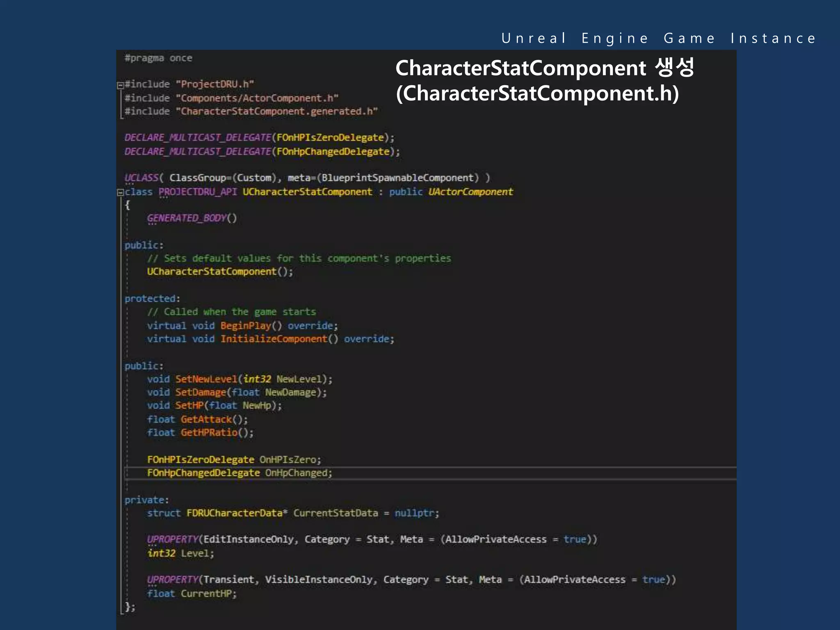Click FOnHPIsZeroDelegate in the DECLARE_MULTICAST_DELEGATE line
This screenshot has height=630, width=840.
point(330,137)
